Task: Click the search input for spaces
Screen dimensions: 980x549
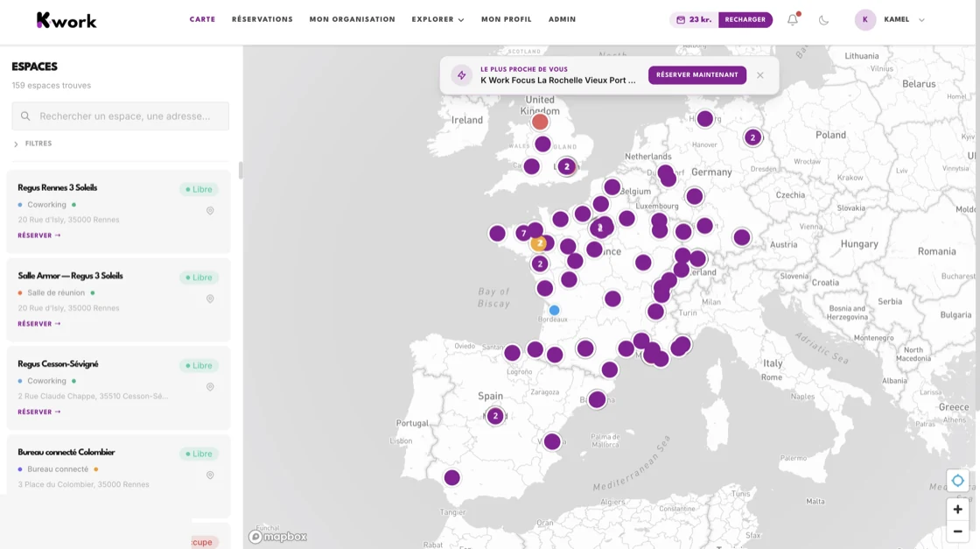Action: [119, 116]
